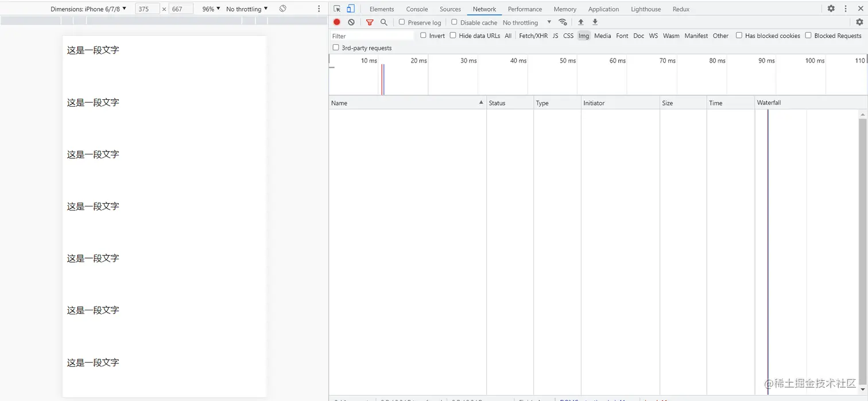Image resolution: width=868 pixels, height=401 pixels.
Task: Filter requests by Doc
Action: [x=638, y=36]
